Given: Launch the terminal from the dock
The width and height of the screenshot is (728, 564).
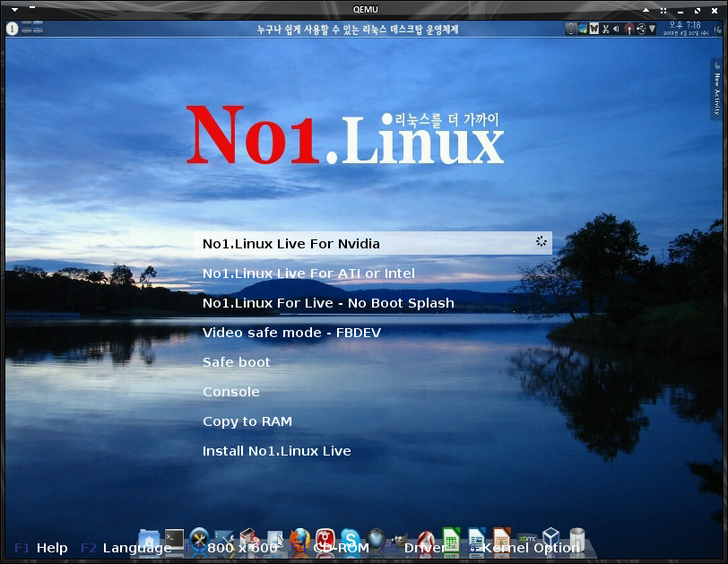Looking at the screenshot, I should (x=175, y=540).
